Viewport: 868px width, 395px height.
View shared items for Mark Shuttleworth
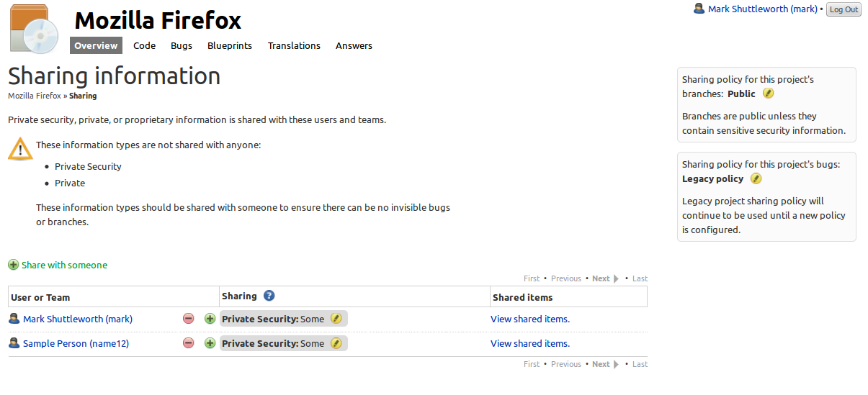[530, 319]
